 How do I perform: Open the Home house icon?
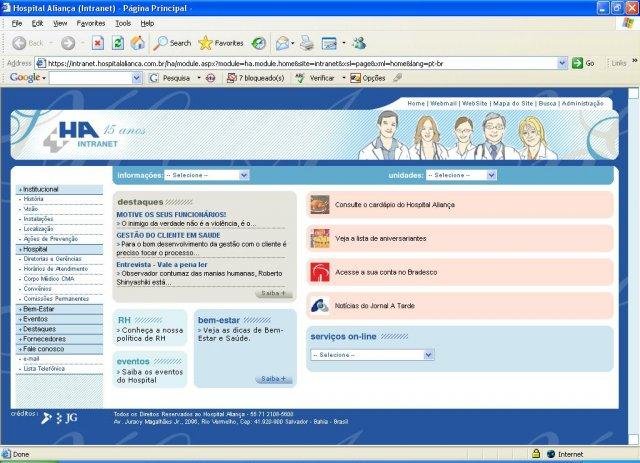(x=138, y=43)
